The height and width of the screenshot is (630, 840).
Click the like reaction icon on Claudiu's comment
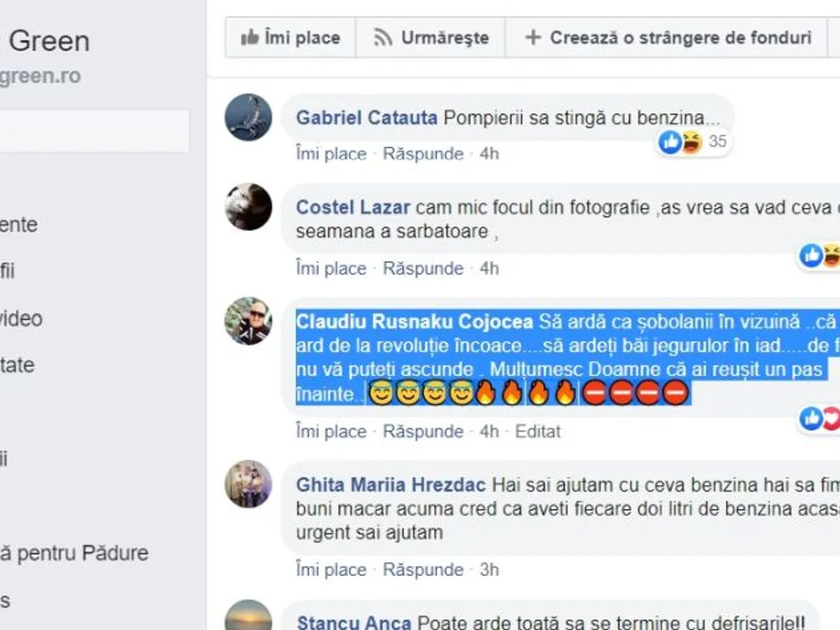[x=811, y=419]
